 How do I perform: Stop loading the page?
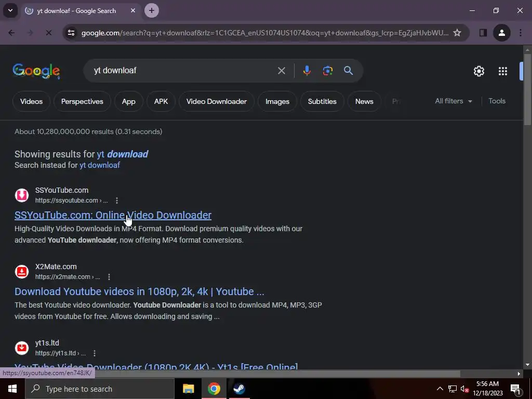click(48, 33)
